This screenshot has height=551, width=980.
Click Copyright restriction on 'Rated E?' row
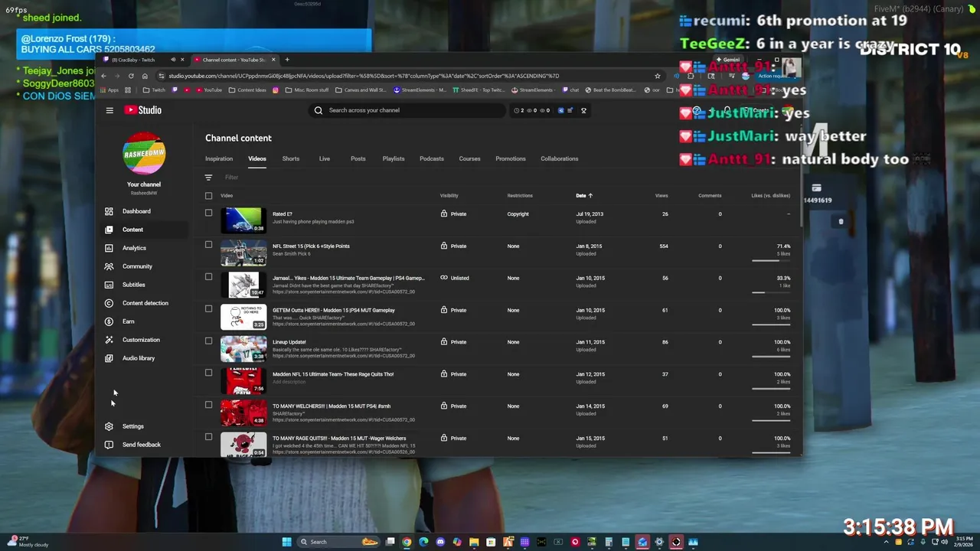518,214
